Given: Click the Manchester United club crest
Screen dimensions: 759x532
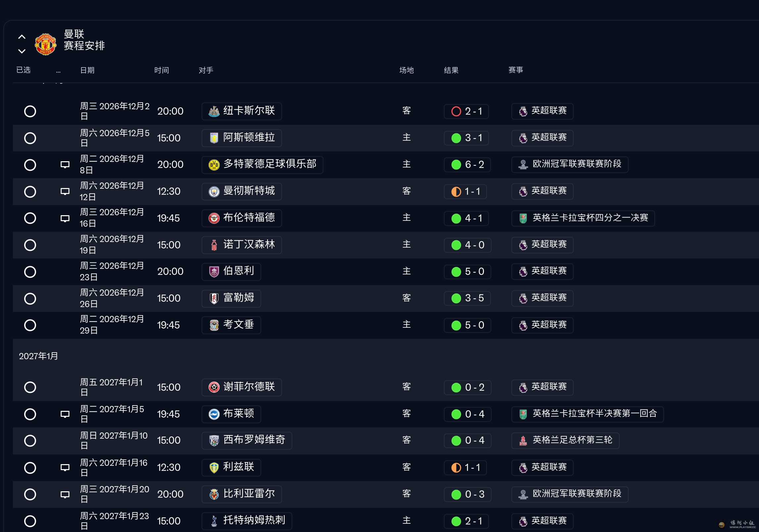Looking at the screenshot, I should 46,44.
